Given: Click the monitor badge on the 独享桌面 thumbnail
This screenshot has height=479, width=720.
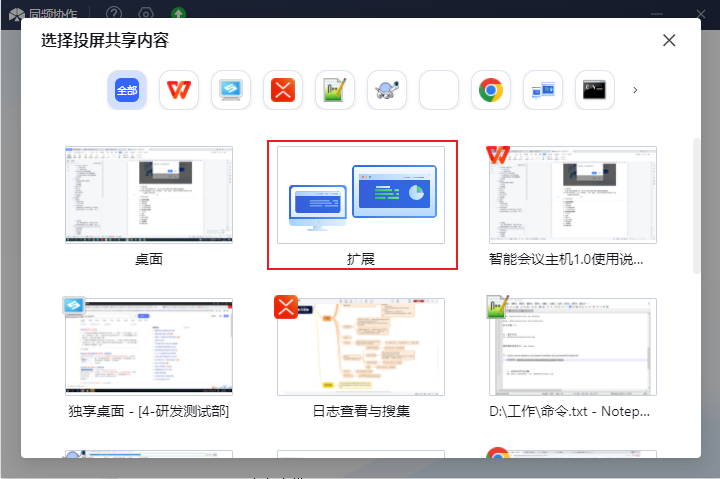Looking at the screenshot, I should click(x=73, y=305).
